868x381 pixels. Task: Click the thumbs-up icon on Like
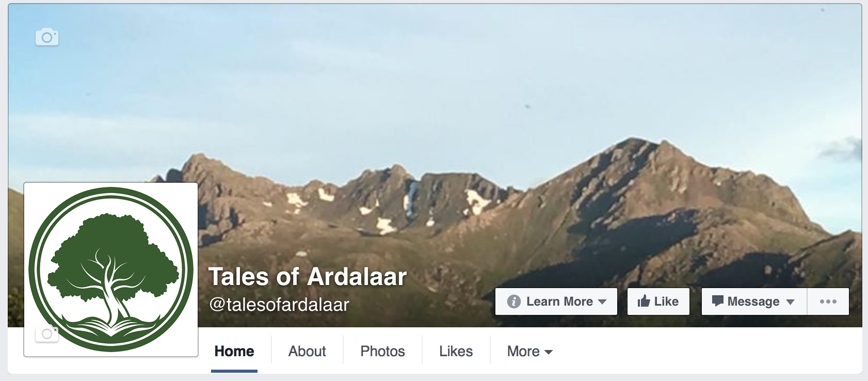644,301
